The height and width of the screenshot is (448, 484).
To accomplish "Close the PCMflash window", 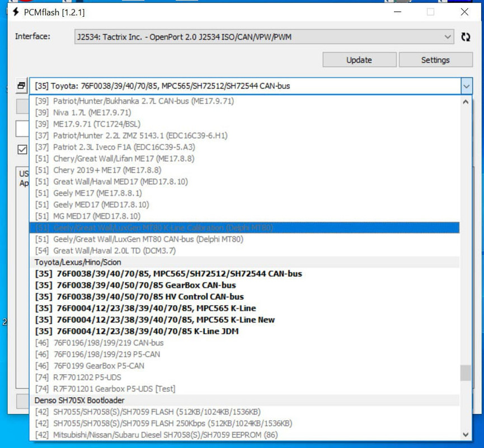I will (x=464, y=12).
